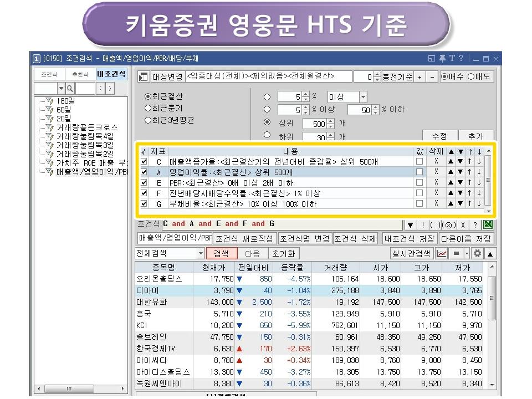Open the dropdown arrow in the left panel search box

[61, 89]
